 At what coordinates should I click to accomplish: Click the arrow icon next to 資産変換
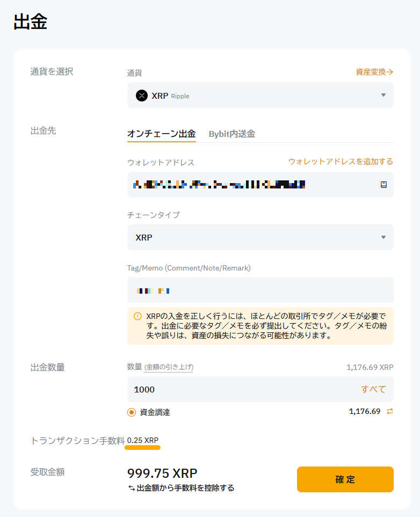tap(390, 72)
